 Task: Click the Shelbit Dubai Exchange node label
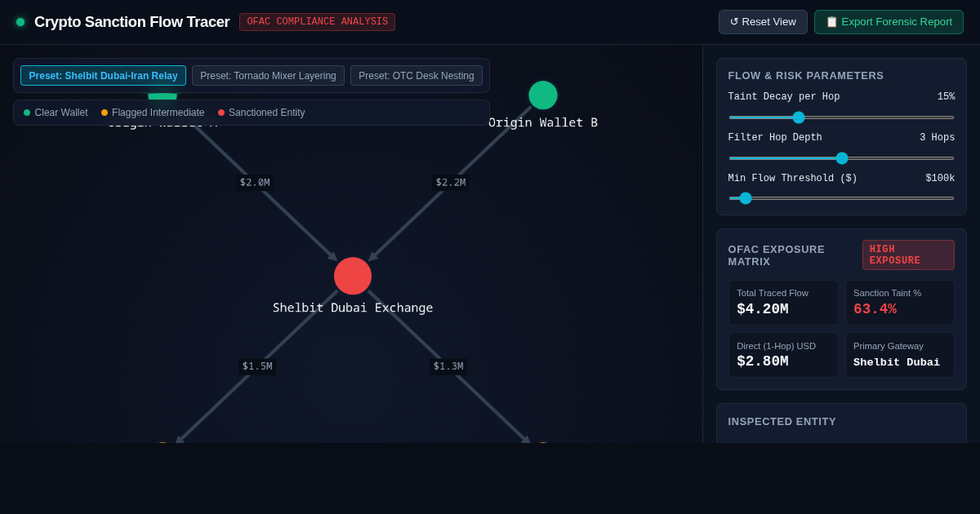point(353,308)
